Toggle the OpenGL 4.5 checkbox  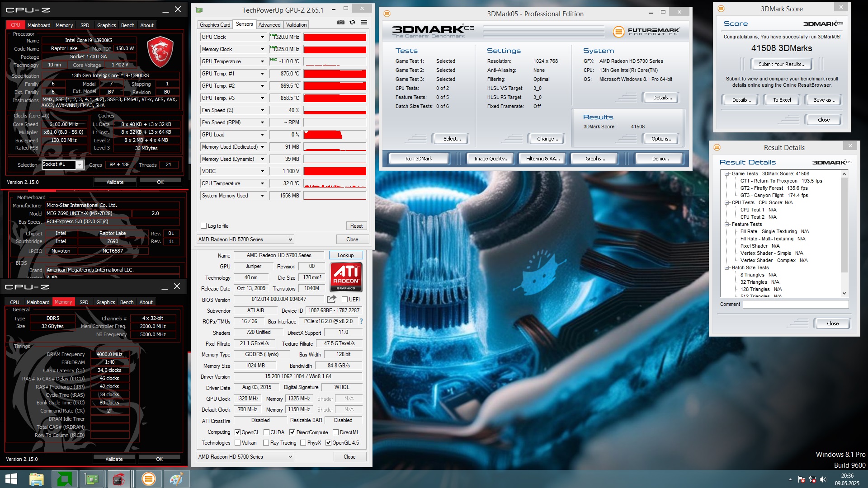pyautogui.click(x=329, y=443)
